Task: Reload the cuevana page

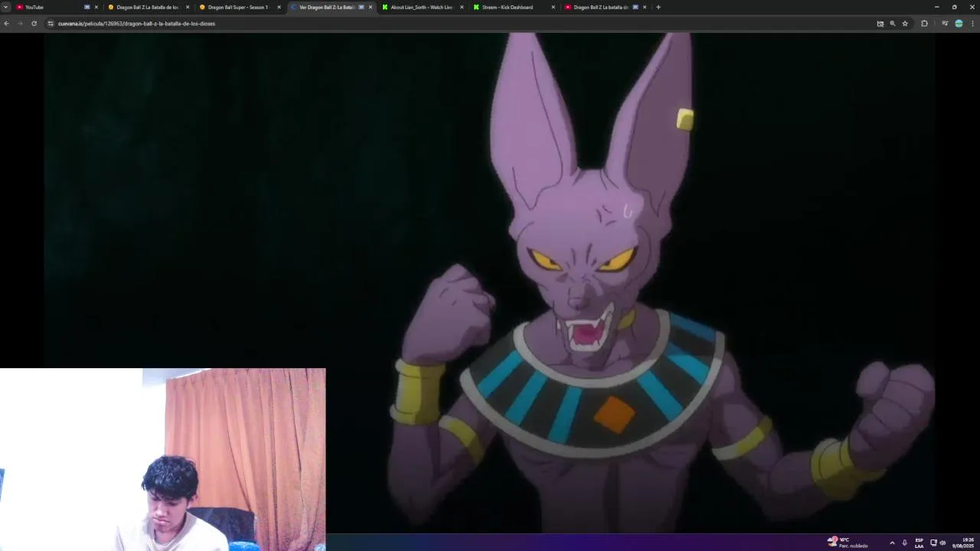Action: 34,24
